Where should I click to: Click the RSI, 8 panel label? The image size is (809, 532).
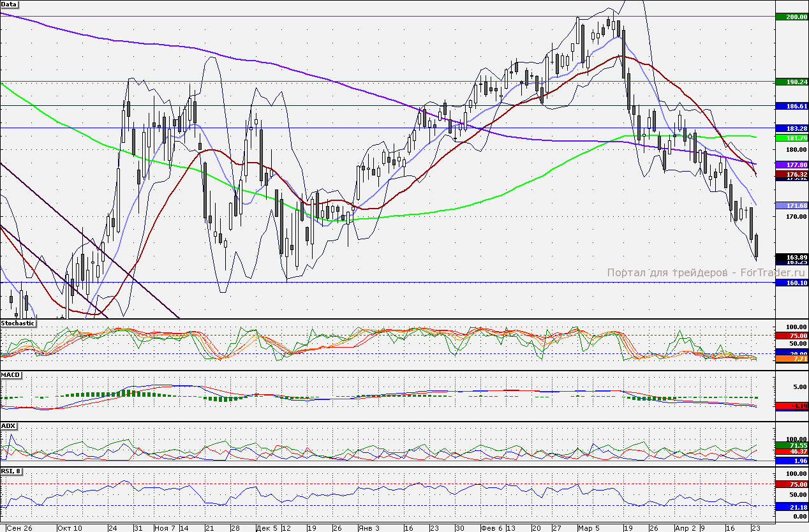click(12, 471)
